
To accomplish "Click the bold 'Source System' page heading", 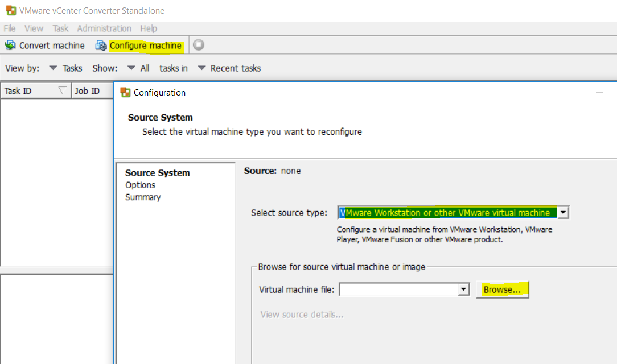I will (x=161, y=118).
